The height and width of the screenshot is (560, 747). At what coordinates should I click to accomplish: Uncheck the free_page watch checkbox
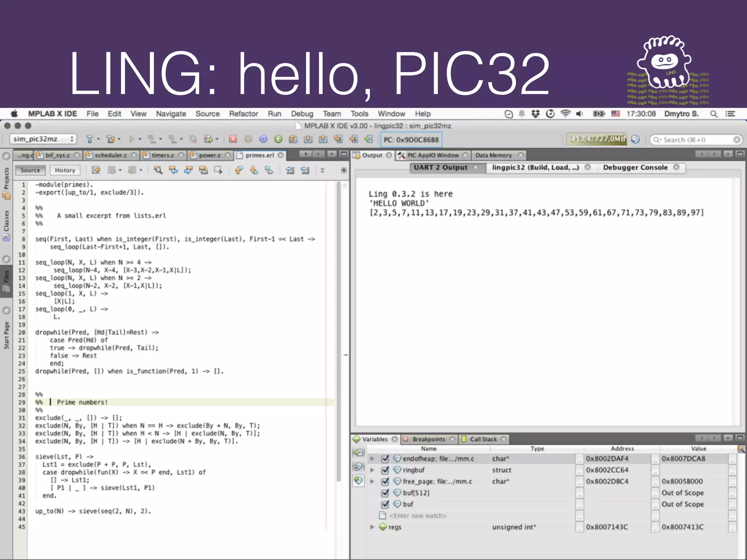[x=385, y=482]
